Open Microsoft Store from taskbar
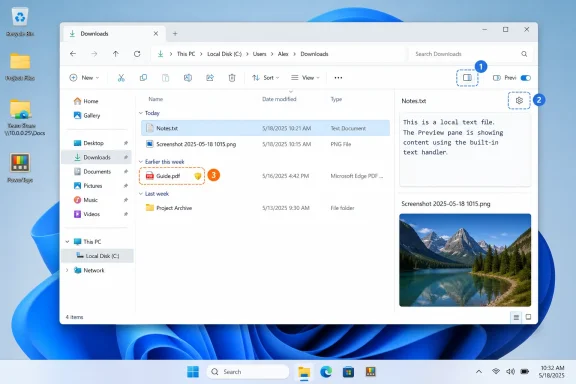576x384 pixels. tap(348, 372)
